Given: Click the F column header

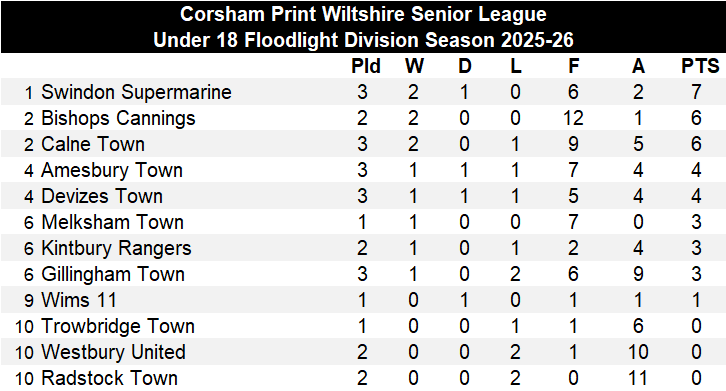Looking at the screenshot, I should coord(573,66).
